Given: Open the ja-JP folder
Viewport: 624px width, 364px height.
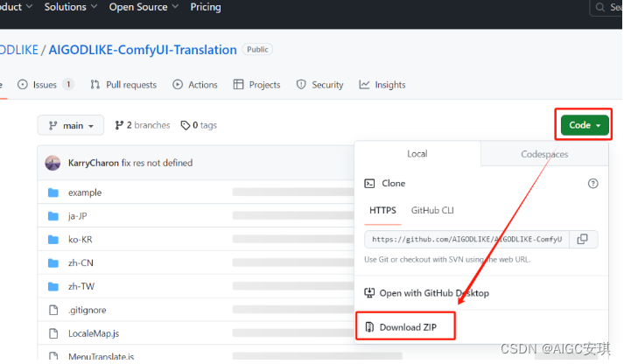Looking at the screenshot, I should coord(78,216).
